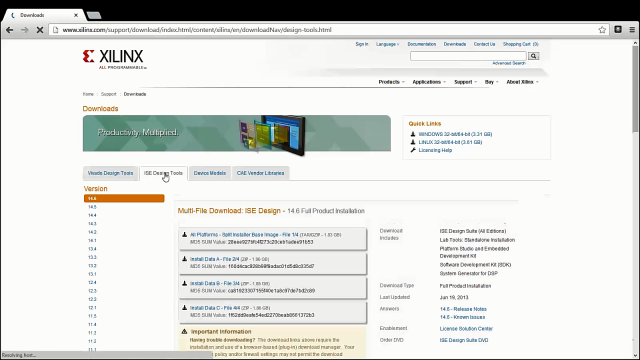Click download icon for Split Installer File 1/4
Image resolution: width=640 pixels, height=360 pixels.
point(184,235)
